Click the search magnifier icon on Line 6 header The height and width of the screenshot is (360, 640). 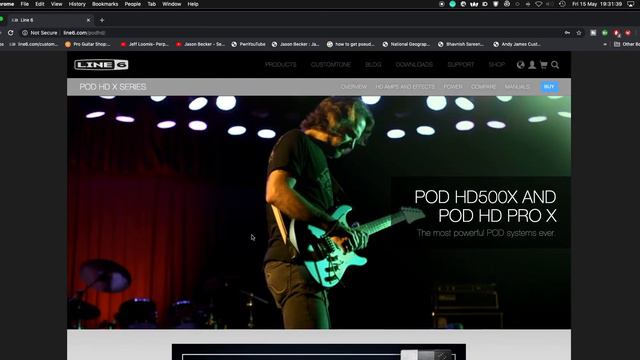(555, 64)
